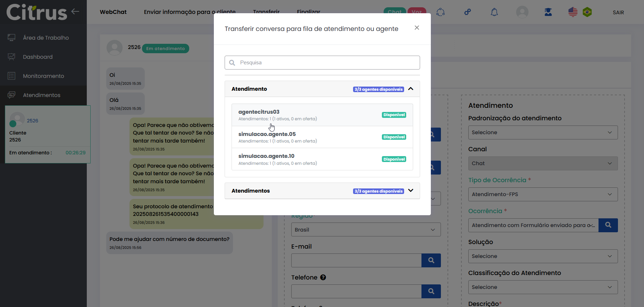
Task: Click the notifications bell icon
Action: click(x=494, y=12)
